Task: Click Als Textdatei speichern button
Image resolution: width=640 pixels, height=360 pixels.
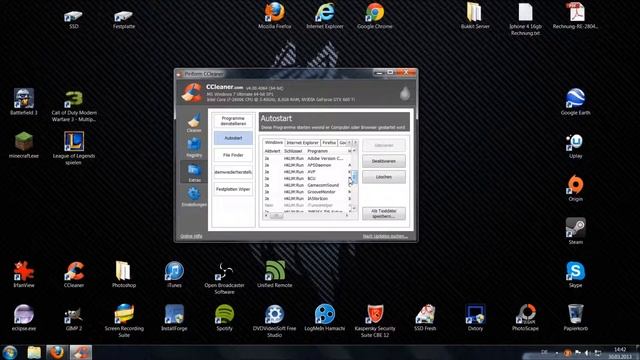Action: (x=384, y=213)
